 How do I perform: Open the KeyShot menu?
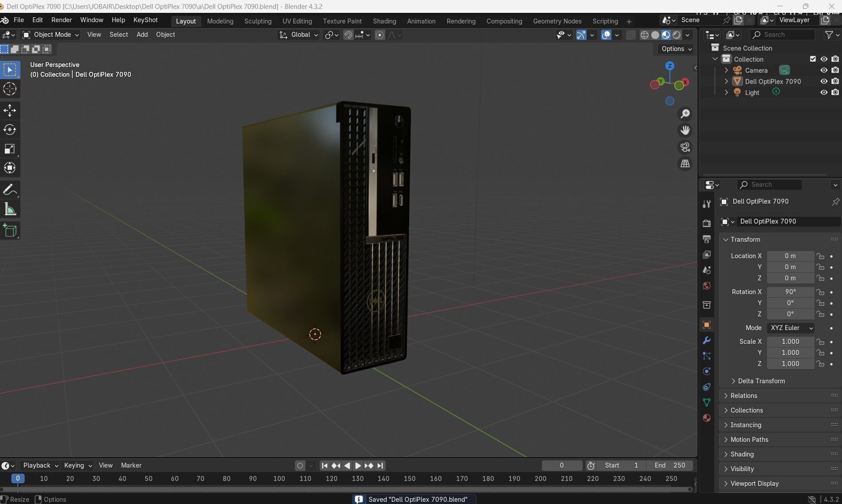pos(146,20)
